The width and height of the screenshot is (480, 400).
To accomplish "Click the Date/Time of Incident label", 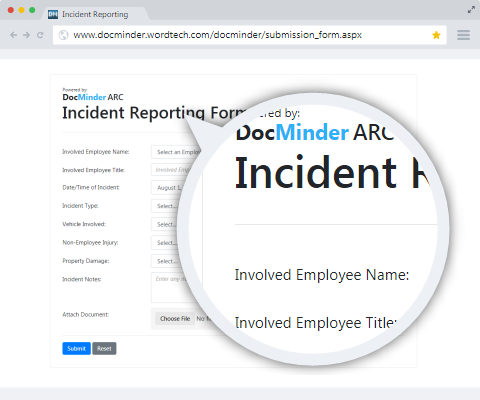I will 91,187.
